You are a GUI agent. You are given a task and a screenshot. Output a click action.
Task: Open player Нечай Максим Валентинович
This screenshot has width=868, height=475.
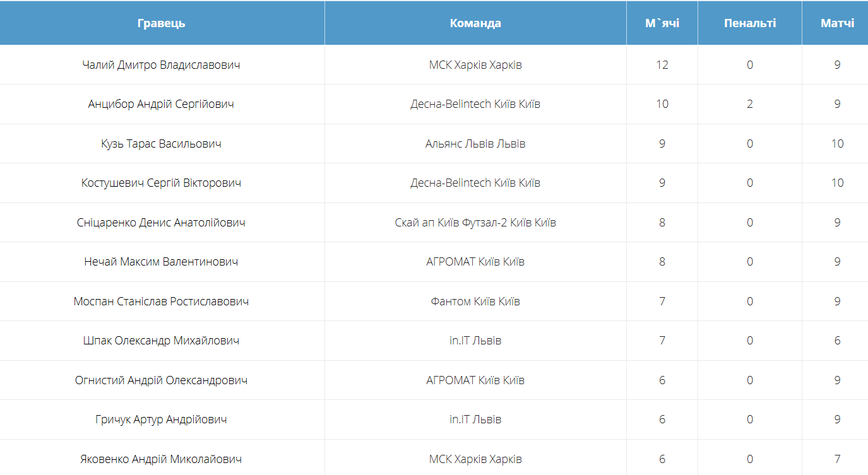click(162, 262)
